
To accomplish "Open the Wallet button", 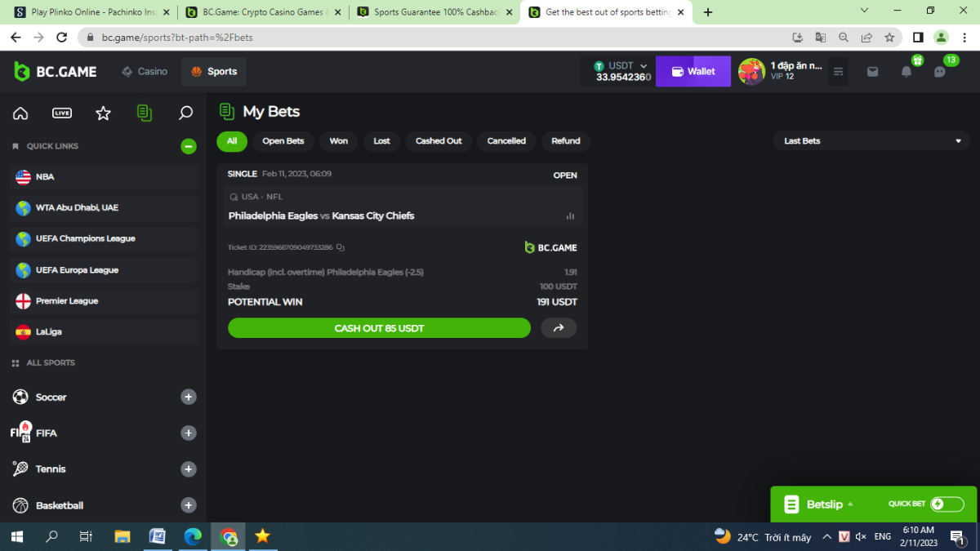I will 693,72.
